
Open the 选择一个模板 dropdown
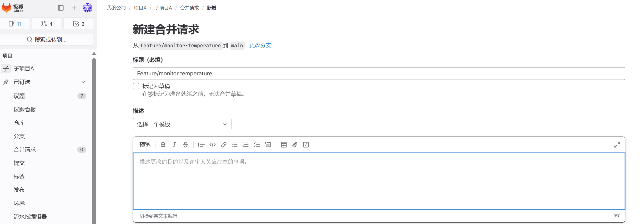182,124
